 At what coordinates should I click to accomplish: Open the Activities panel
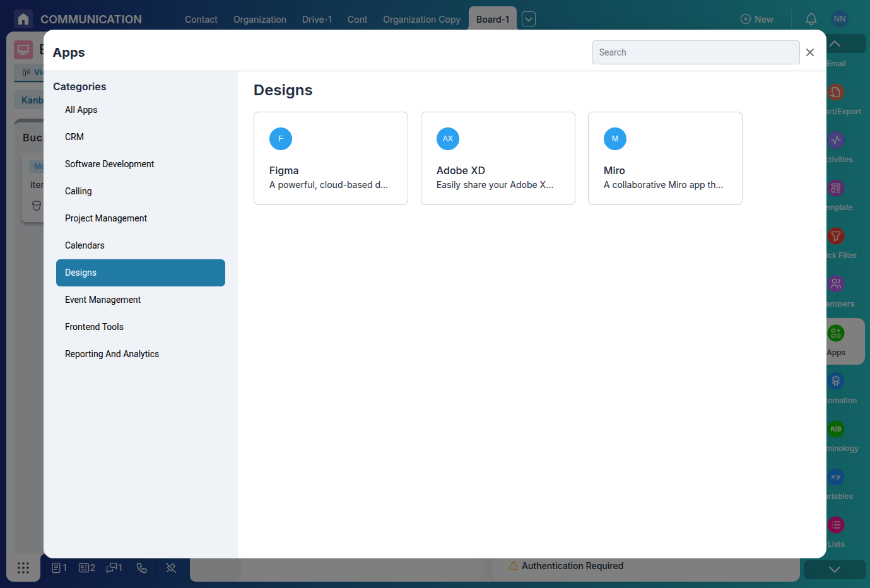[x=835, y=140]
